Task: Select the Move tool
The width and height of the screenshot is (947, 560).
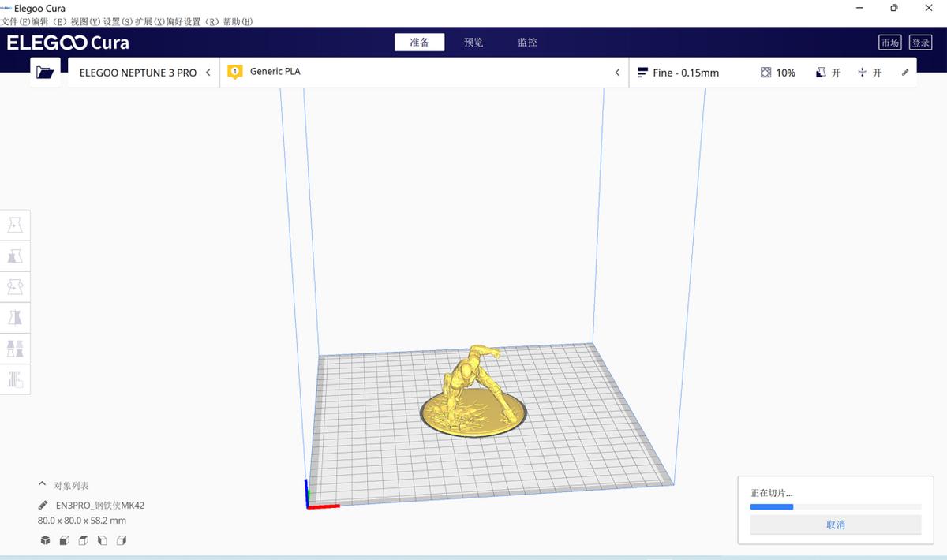Action: pyautogui.click(x=16, y=225)
